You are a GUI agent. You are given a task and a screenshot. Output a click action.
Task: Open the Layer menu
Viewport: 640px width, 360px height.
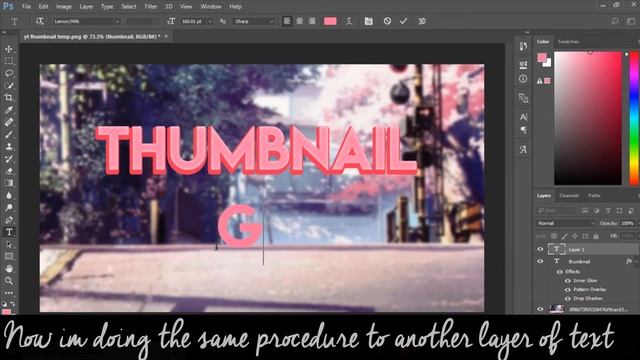pos(86,7)
